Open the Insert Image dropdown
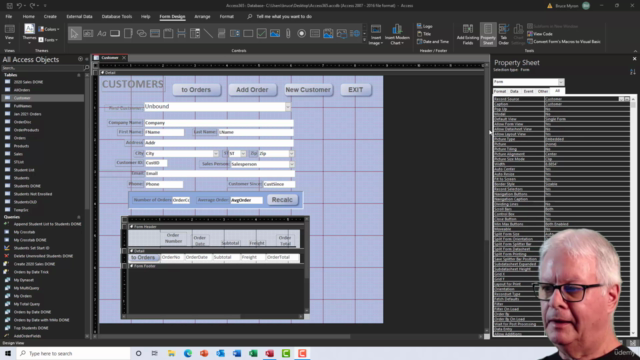 pos(376,35)
